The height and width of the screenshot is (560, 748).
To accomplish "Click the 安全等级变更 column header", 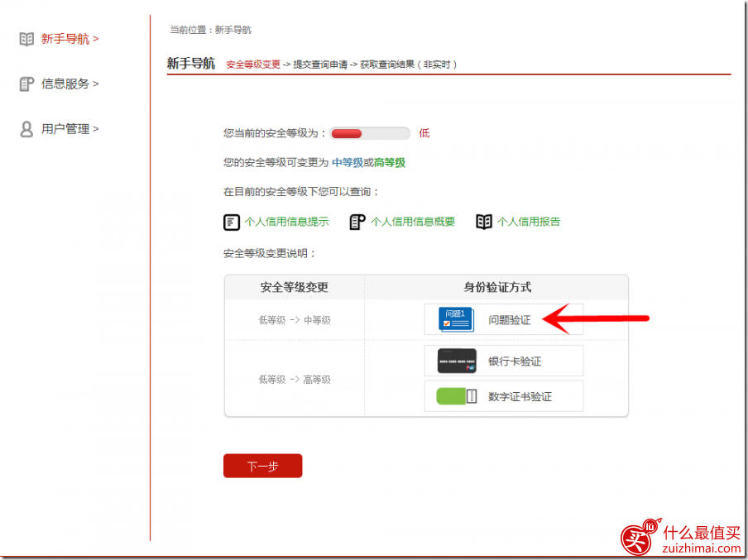I will tap(295, 287).
